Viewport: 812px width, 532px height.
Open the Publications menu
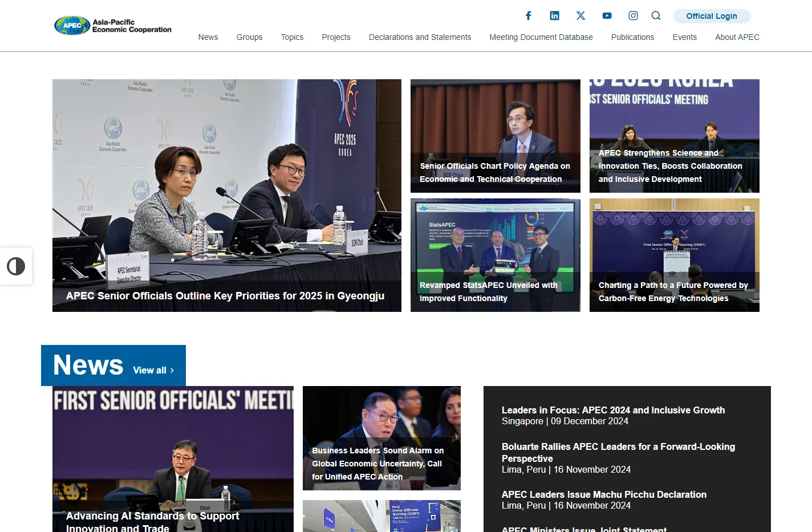tap(632, 37)
